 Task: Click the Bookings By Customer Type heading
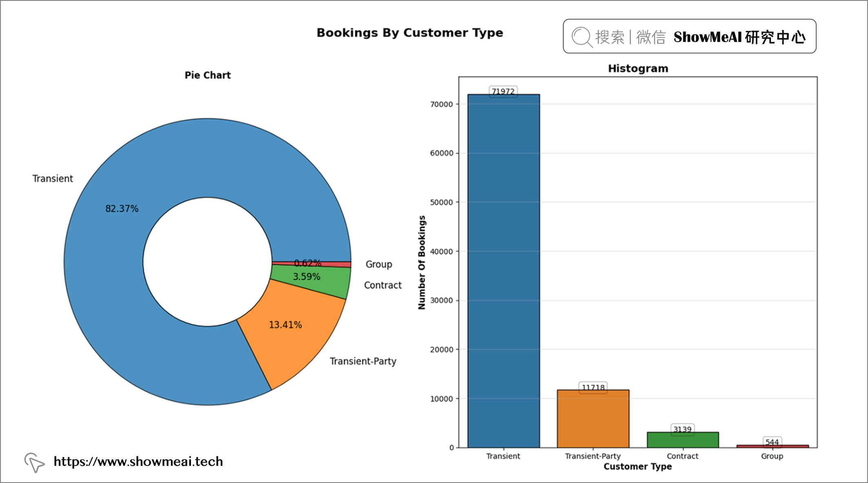pyautogui.click(x=410, y=33)
